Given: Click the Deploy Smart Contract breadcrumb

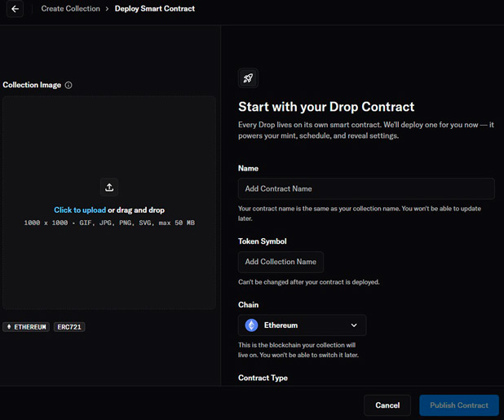Looking at the screenshot, I should pyautogui.click(x=155, y=9).
